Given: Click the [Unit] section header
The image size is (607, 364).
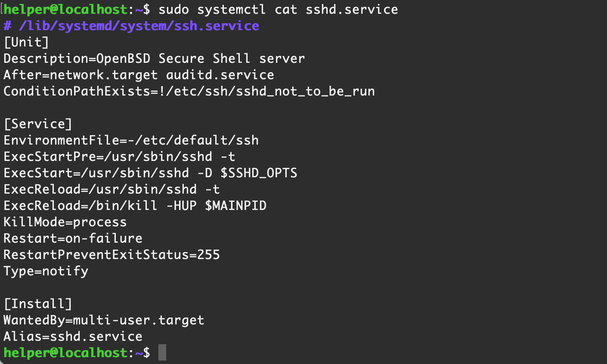Looking at the screenshot, I should coord(26,42).
